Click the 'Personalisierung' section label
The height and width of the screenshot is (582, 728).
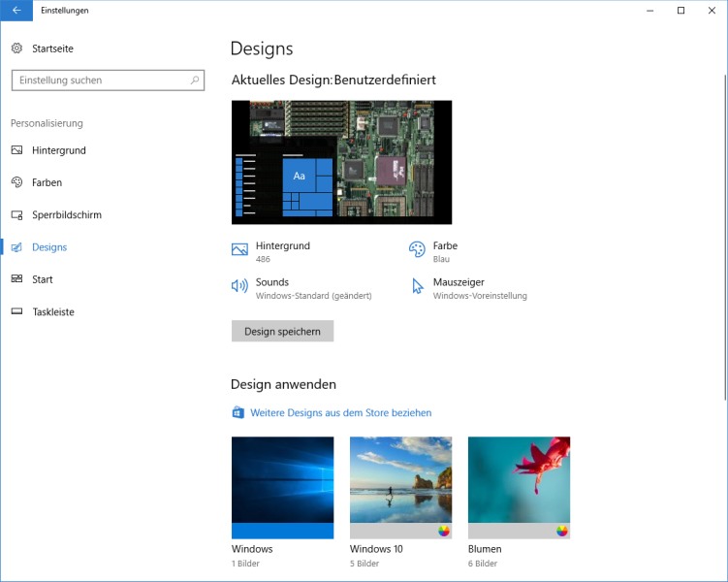[x=47, y=123]
